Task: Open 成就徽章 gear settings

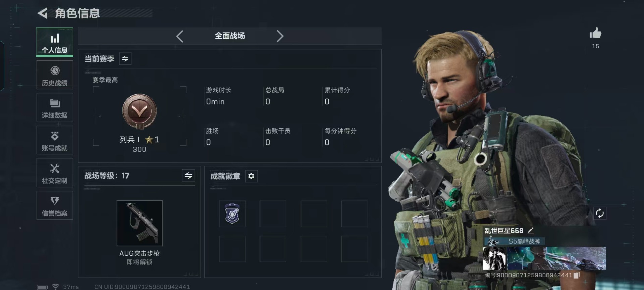Action: coord(251,176)
